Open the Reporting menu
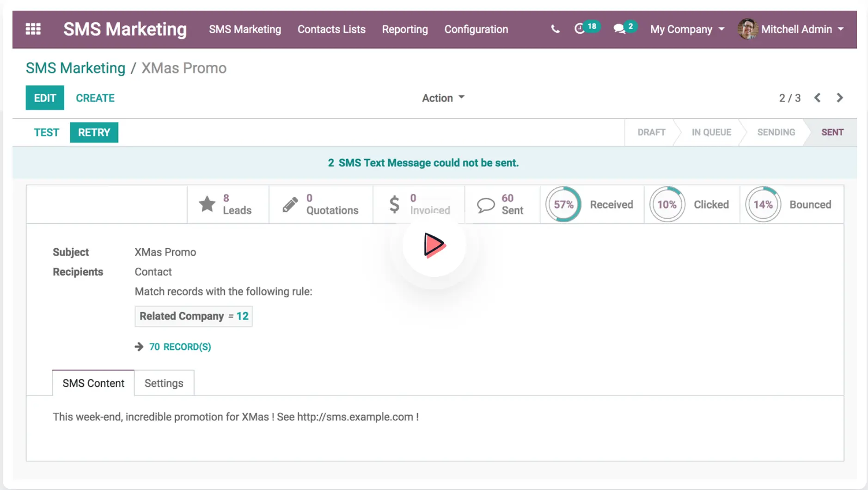 pyautogui.click(x=405, y=29)
